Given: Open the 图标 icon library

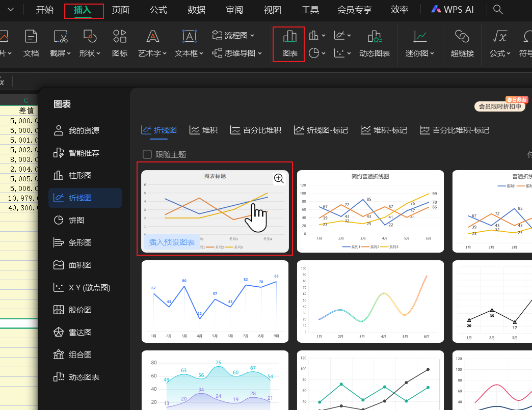Looking at the screenshot, I should pos(120,43).
